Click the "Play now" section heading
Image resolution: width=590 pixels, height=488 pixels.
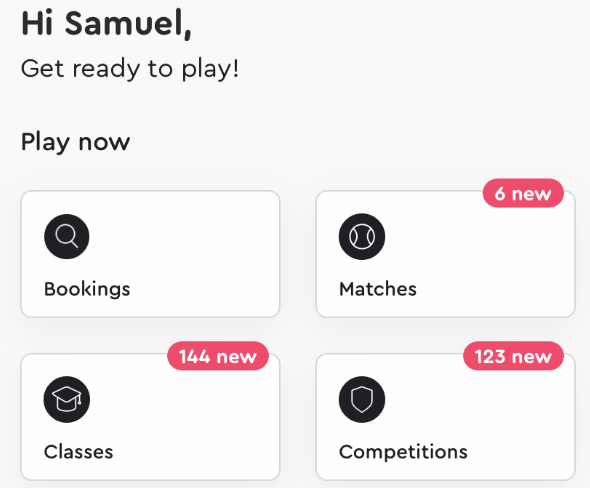click(76, 142)
